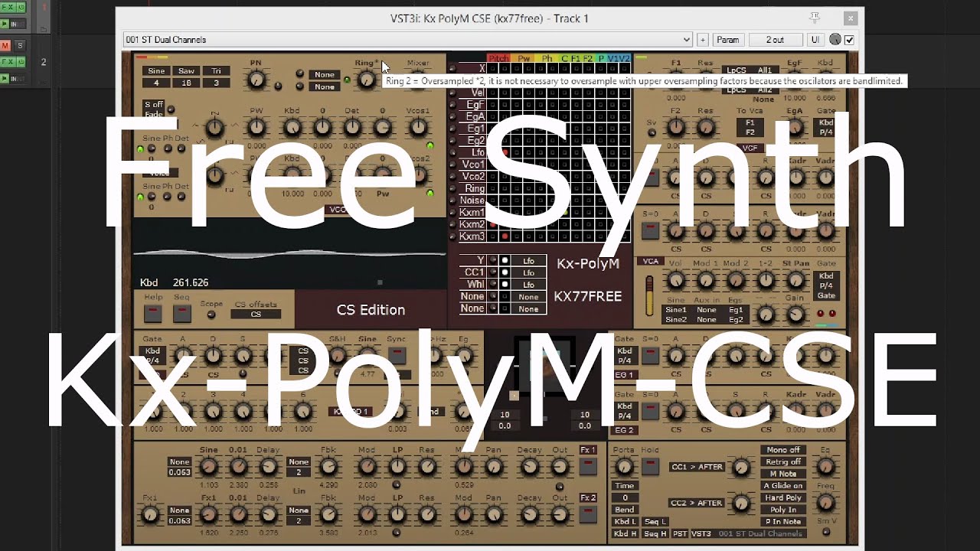Viewport: 980px width, 551px height.
Task: Click the plus button beside the preset dropdown
Action: (x=703, y=40)
